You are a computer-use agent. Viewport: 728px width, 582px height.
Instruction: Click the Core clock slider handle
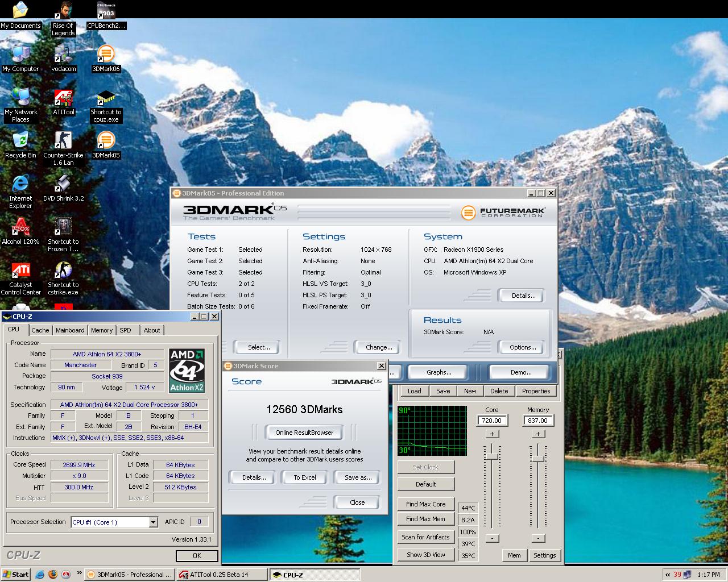click(x=492, y=456)
